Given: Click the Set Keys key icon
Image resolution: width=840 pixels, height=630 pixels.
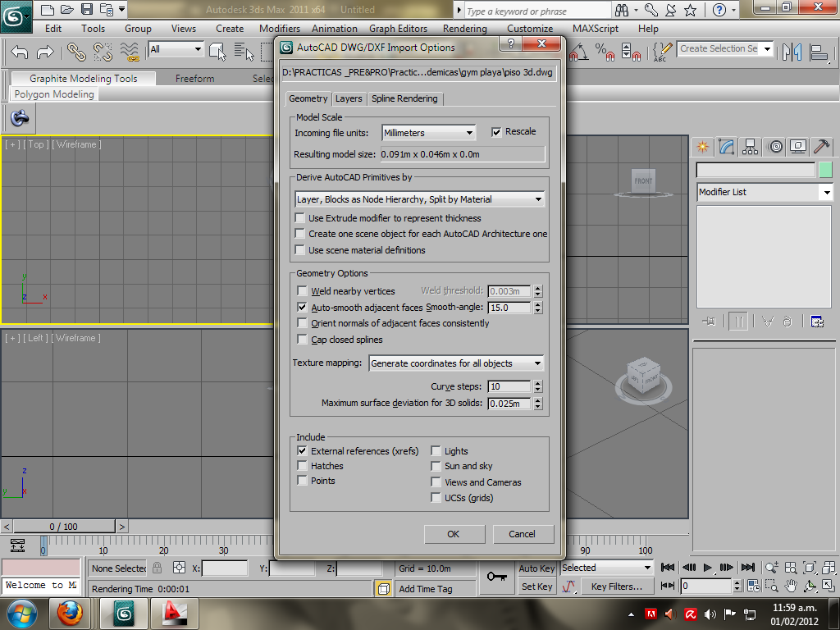Looking at the screenshot, I should coord(496,577).
